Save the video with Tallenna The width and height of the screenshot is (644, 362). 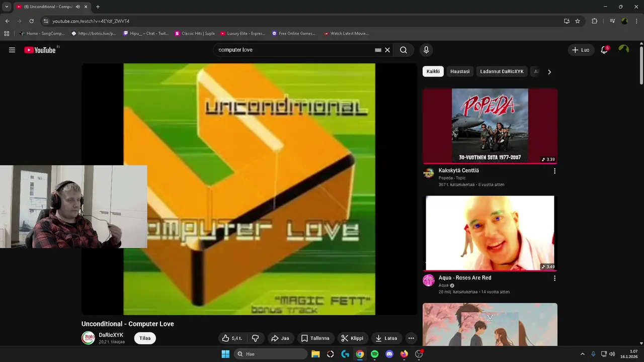pos(315,338)
